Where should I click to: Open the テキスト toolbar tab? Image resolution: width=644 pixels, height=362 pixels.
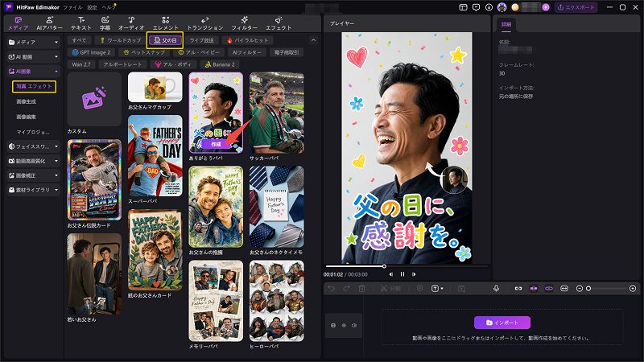click(81, 23)
